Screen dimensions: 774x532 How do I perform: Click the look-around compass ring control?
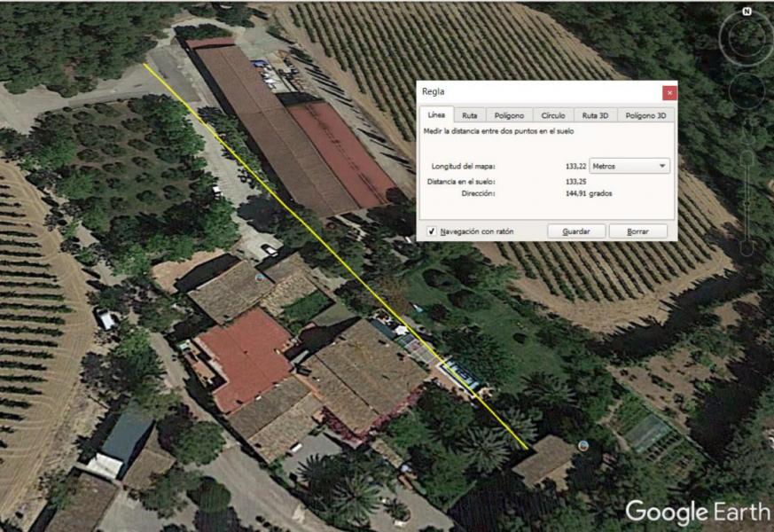click(x=747, y=38)
